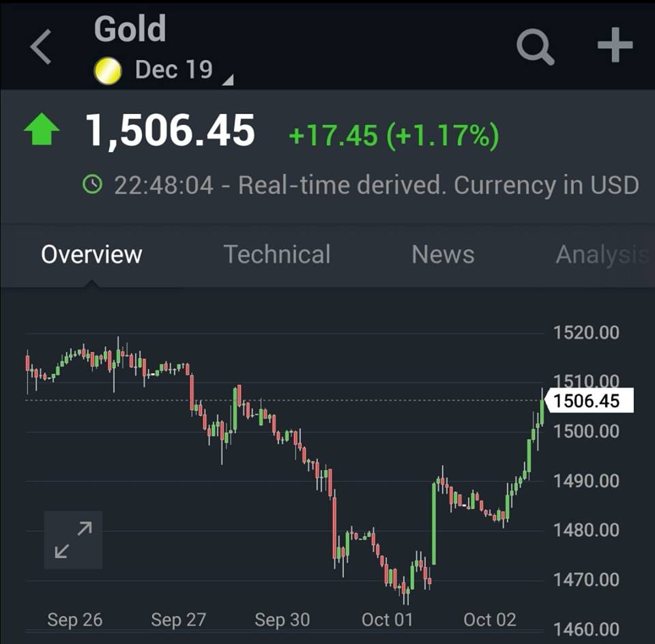This screenshot has height=644, width=655.
Task: Tap the plus icon to add
Action: 615,46
